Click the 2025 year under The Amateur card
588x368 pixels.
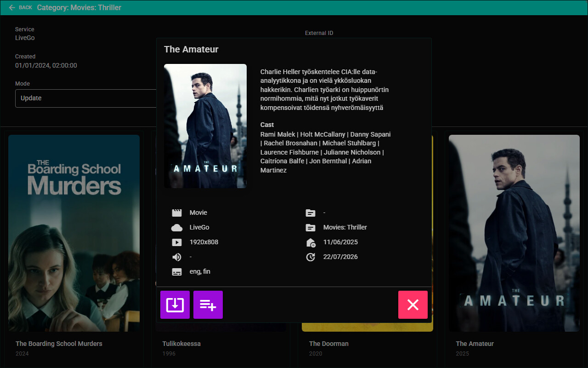click(x=462, y=354)
